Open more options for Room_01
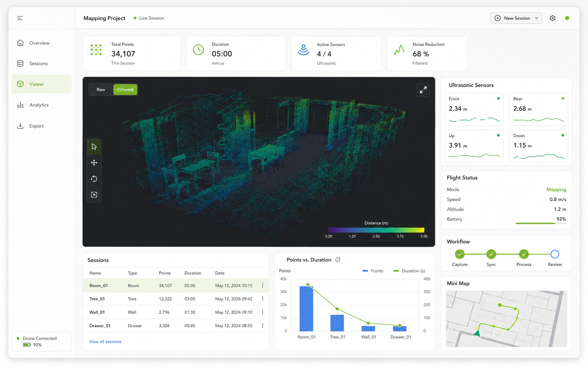Viewport: 588px width, 368px height. pyautogui.click(x=263, y=286)
